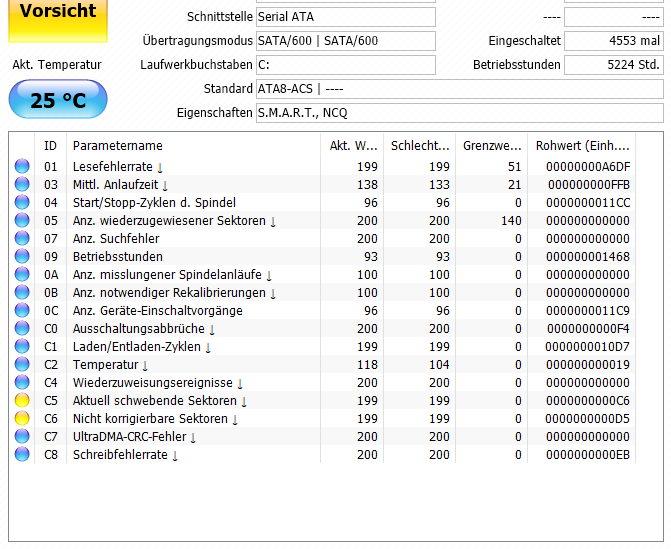The image size is (671, 549).
Task: Click the Grenzwe... column header
Action: 492,145
